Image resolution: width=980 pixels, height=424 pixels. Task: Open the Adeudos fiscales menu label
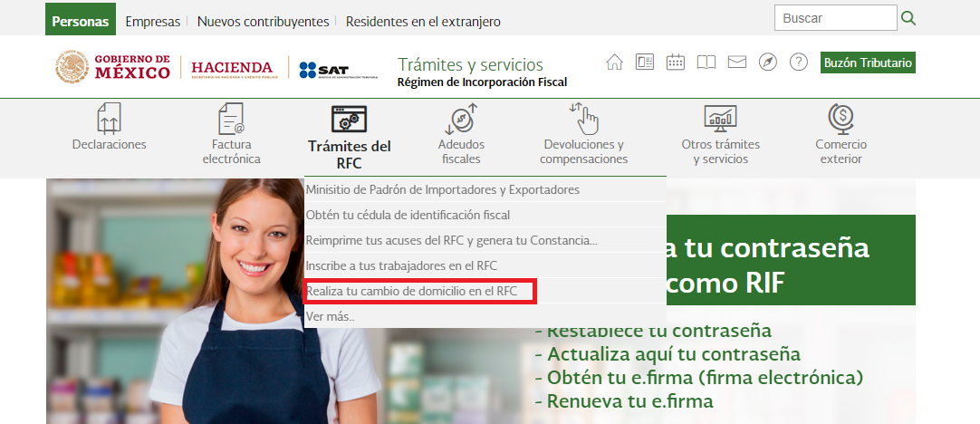coord(461,151)
